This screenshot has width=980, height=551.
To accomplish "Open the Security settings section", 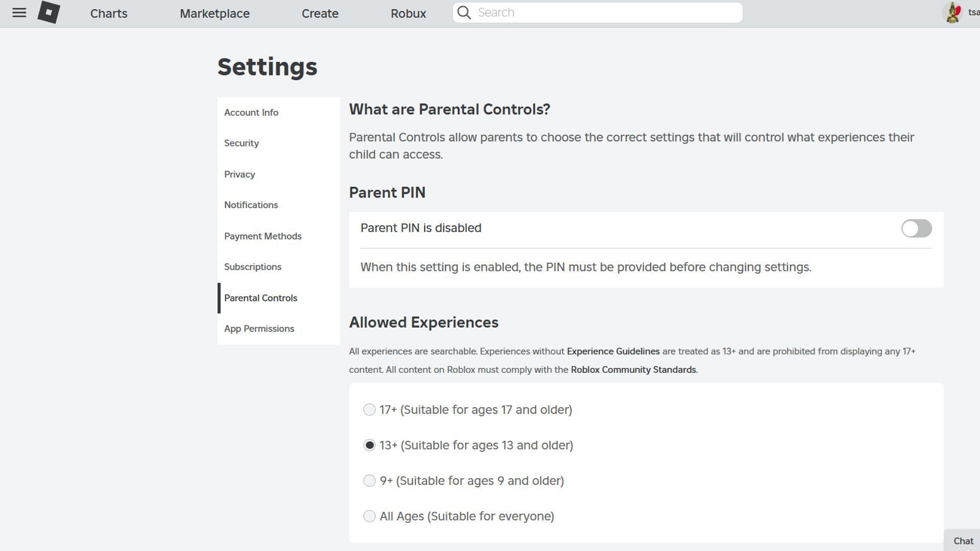I will pyautogui.click(x=241, y=143).
